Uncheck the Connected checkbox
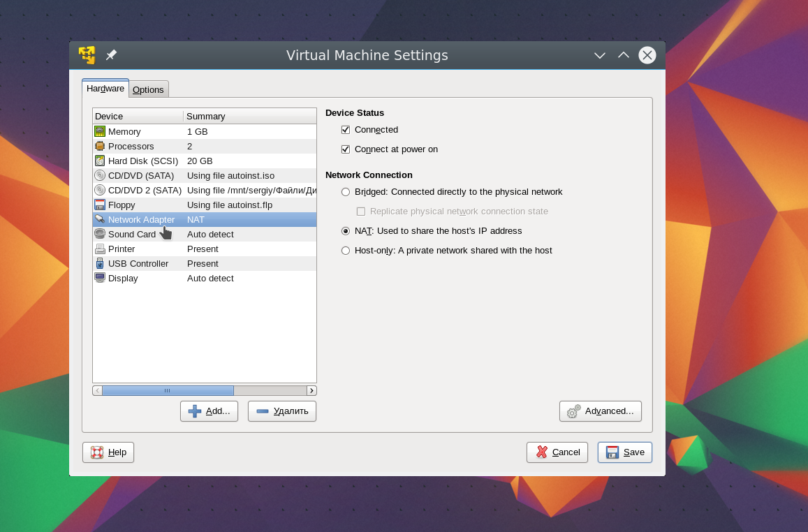808x532 pixels. point(346,130)
